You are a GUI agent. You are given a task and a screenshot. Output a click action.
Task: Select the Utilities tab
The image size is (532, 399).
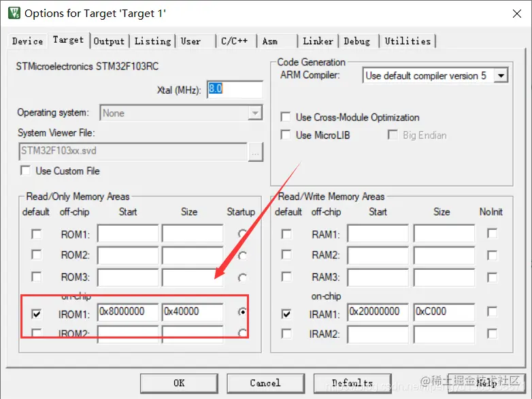[408, 41]
